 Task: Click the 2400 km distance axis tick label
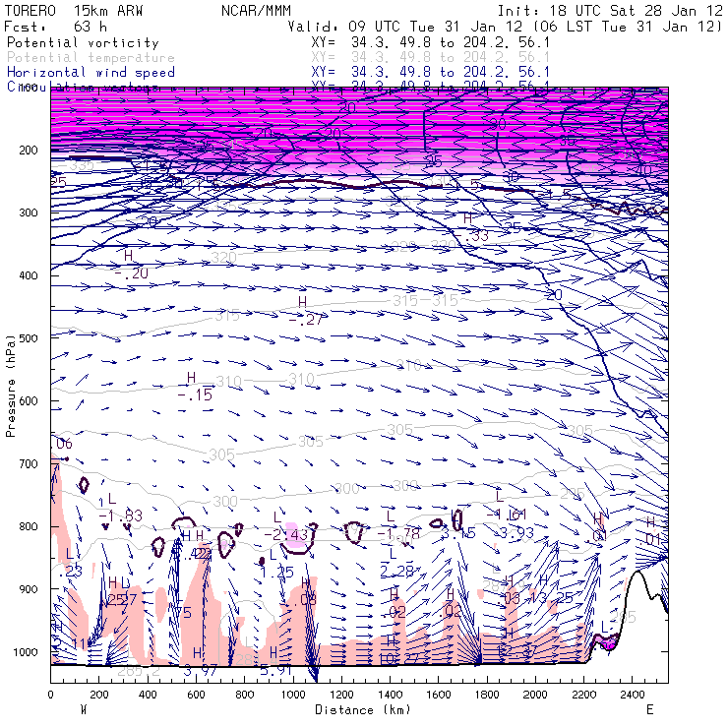[x=633, y=695]
